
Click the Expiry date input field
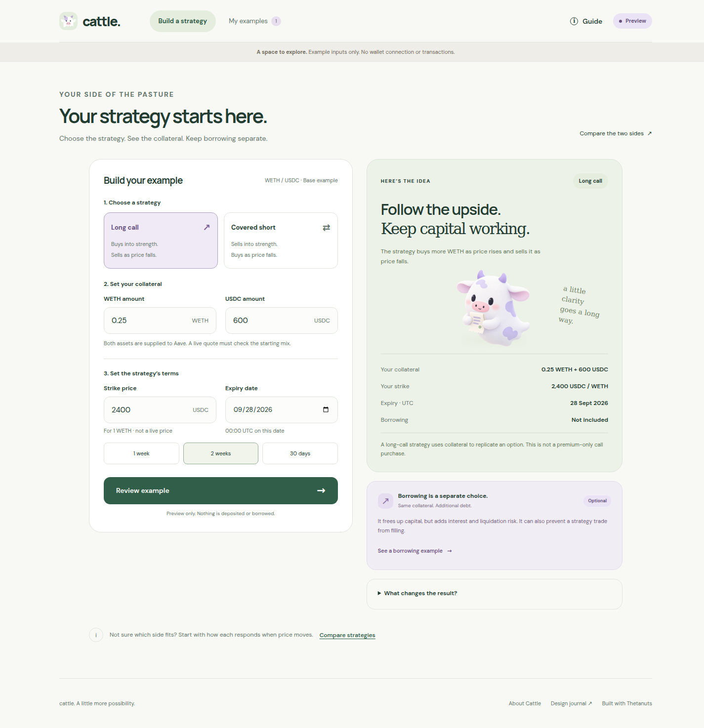[x=282, y=410]
